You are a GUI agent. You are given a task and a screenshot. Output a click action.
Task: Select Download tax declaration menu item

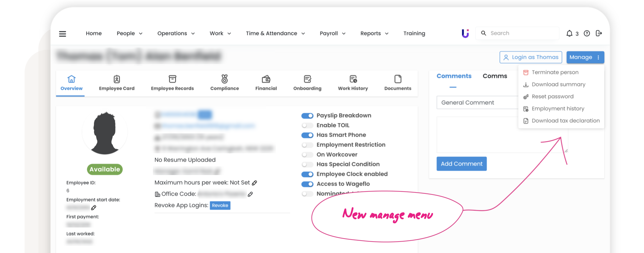pos(565,121)
